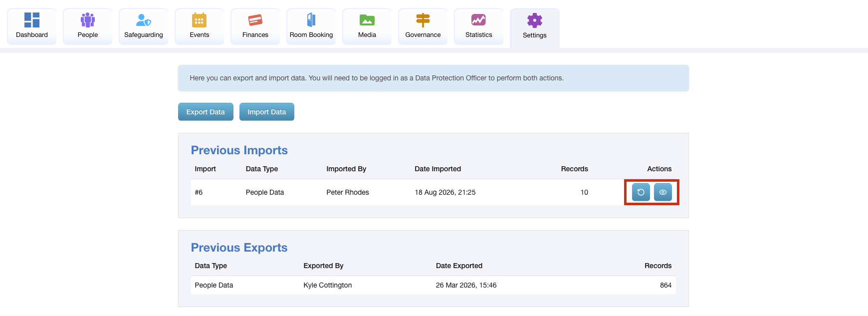Click "People Data" in the imports row
Viewport: 868px width, 316px height.
coord(265,192)
